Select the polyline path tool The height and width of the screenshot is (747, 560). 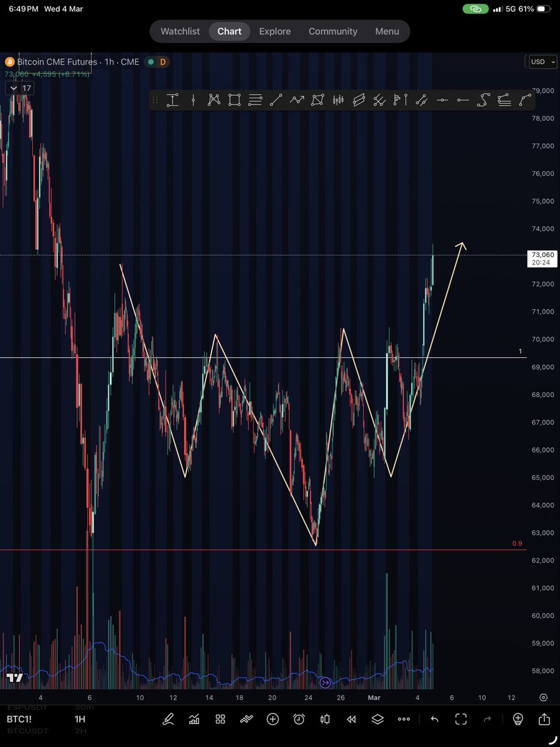click(x=297, y=100)
